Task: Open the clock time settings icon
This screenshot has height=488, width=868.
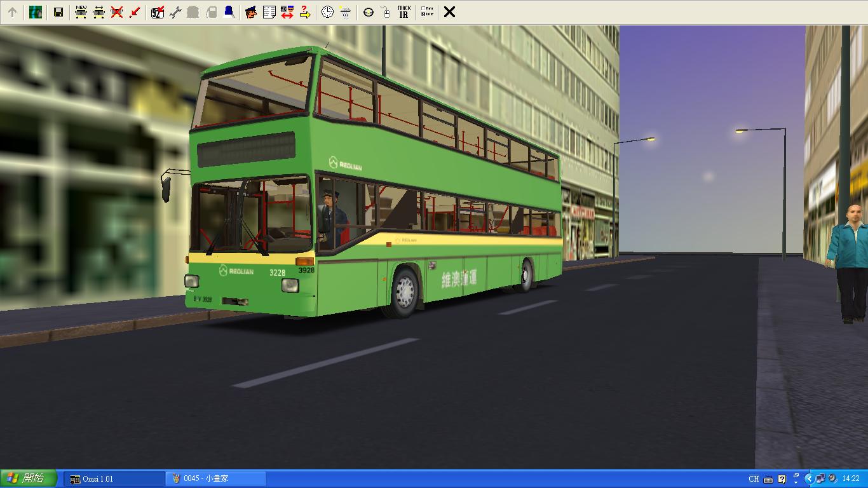Action: (x=327, y=12)
